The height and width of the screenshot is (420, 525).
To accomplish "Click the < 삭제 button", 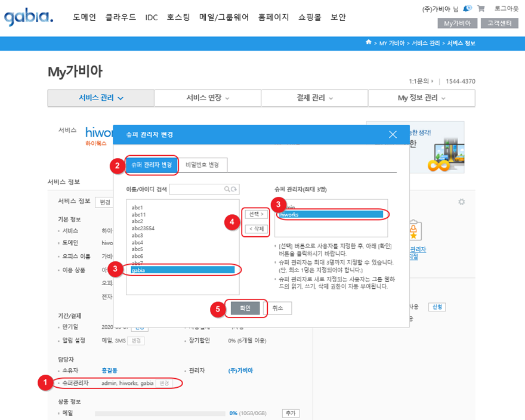I will click(255, 228).
